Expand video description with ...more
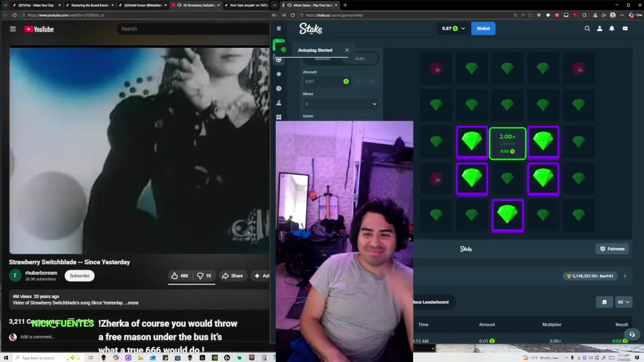Screen dimensions: 644x362 pos(132,303)
